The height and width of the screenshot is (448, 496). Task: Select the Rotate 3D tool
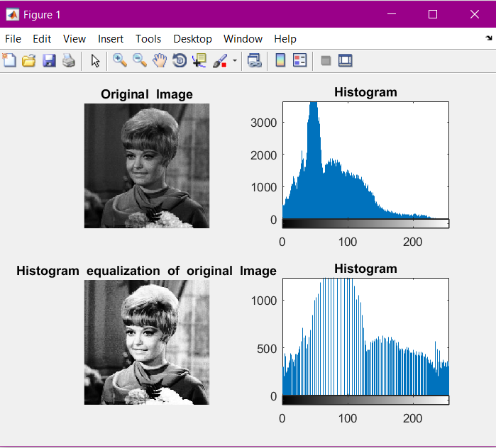tap(180, 61)
